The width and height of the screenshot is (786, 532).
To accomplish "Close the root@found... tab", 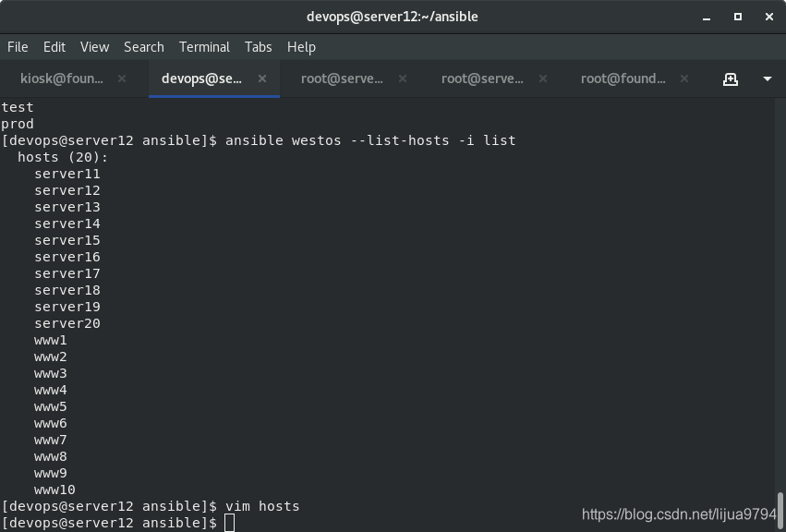I will click(x=684, y=79).
